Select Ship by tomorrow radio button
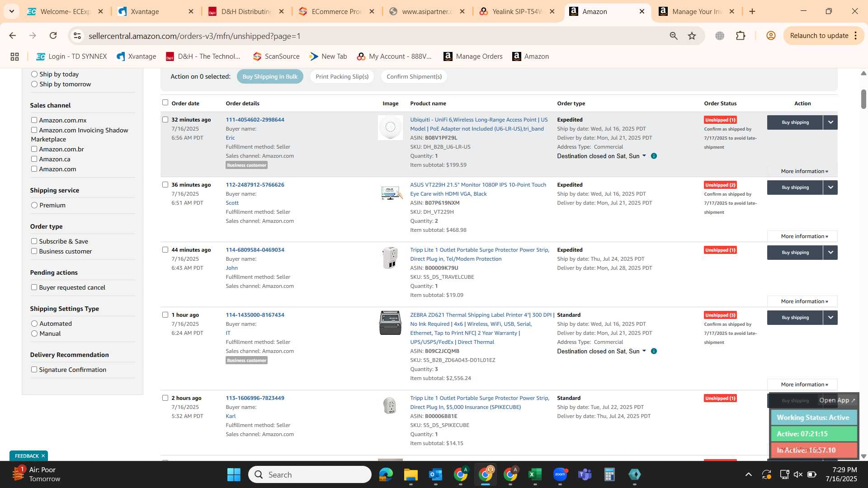This screenshot has width=868, height=488. point(34,84)
